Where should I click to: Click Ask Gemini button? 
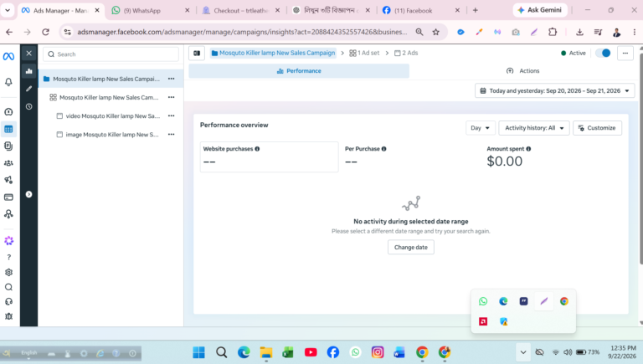(x=540, y=10)
